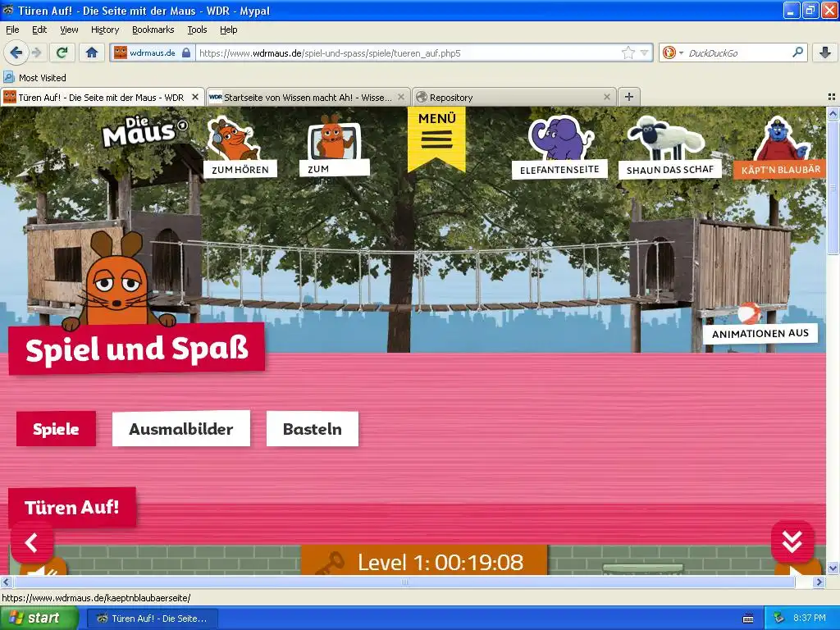Click the Türen Auf! game heading

point(72,507)
